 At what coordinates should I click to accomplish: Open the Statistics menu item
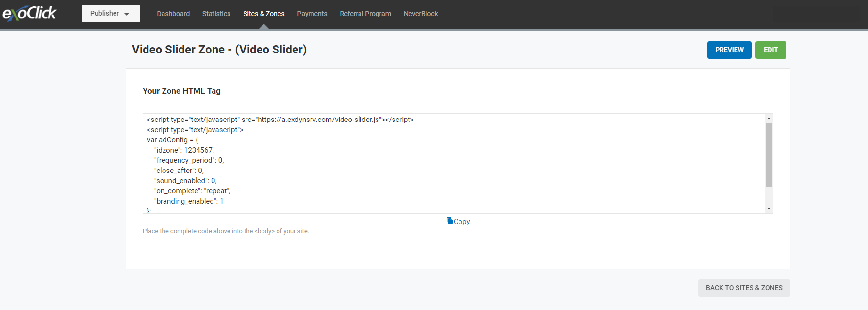[x=216, y=14]
